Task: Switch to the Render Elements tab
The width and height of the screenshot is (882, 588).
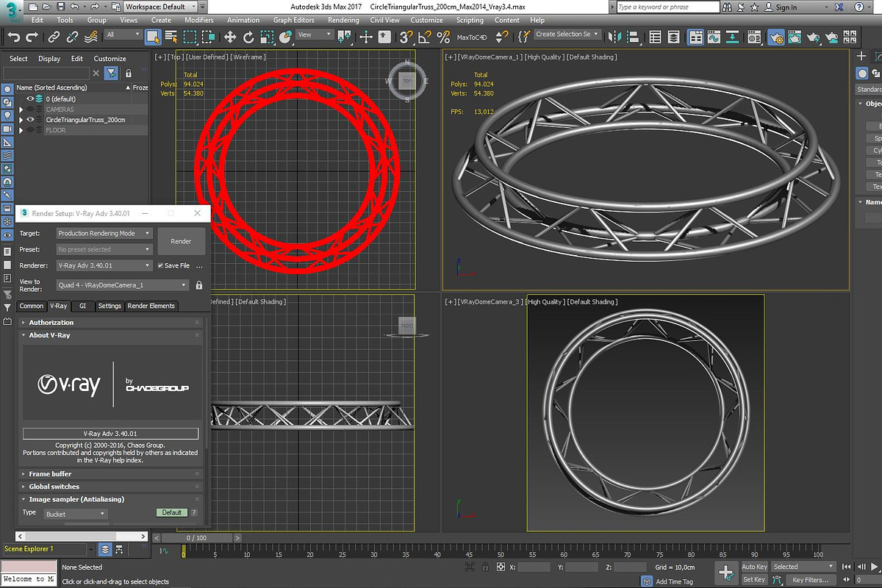Action: click(x=151, y=306)
